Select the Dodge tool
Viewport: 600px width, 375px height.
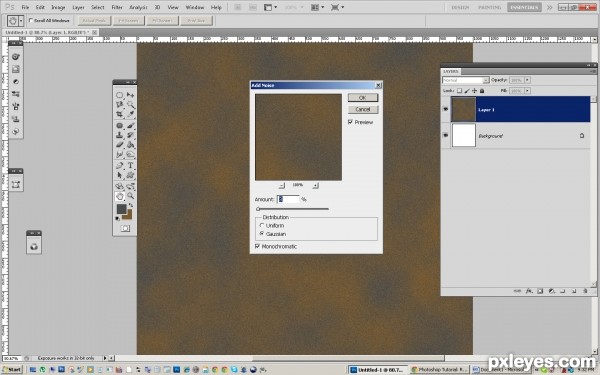(x=130, y=154)
